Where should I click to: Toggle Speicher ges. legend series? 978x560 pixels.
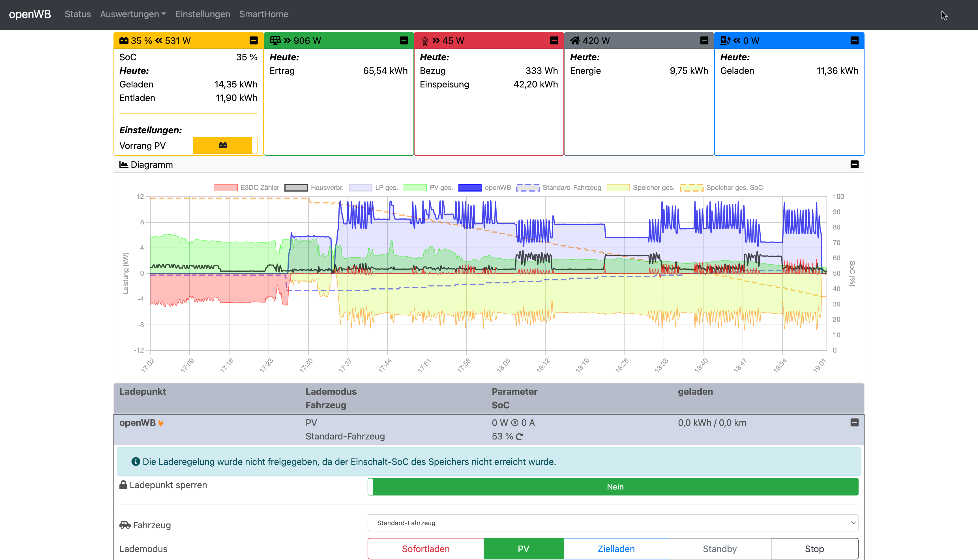click(641, 188)
